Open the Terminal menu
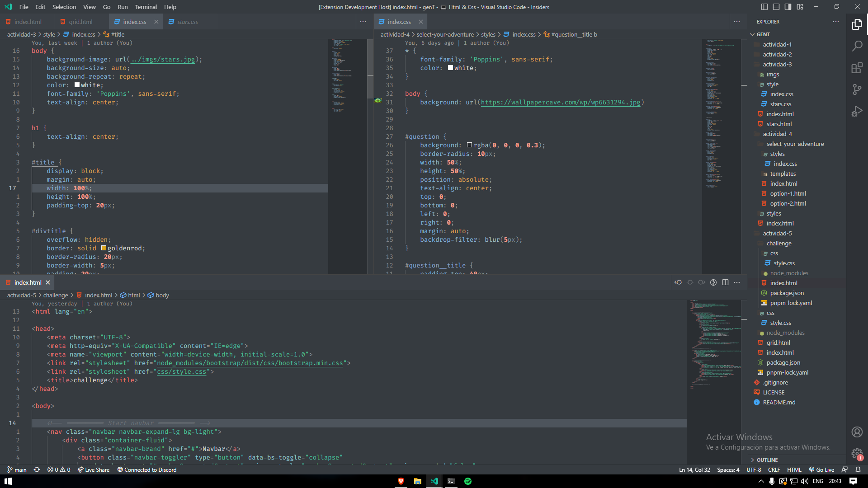Image resolution: width=868 pixels, height=488 pixels. tap(146, 7)
